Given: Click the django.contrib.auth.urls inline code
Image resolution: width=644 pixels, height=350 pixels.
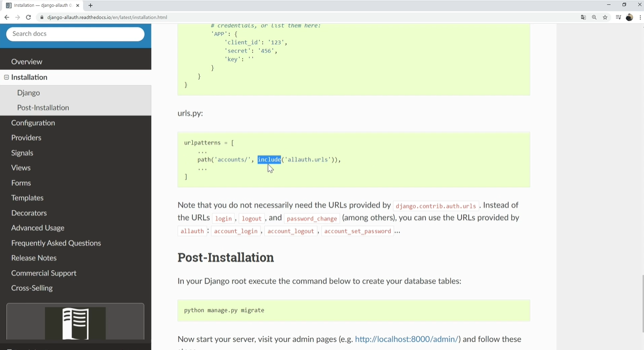Looking at the screenshot, I should coord(436,206).
